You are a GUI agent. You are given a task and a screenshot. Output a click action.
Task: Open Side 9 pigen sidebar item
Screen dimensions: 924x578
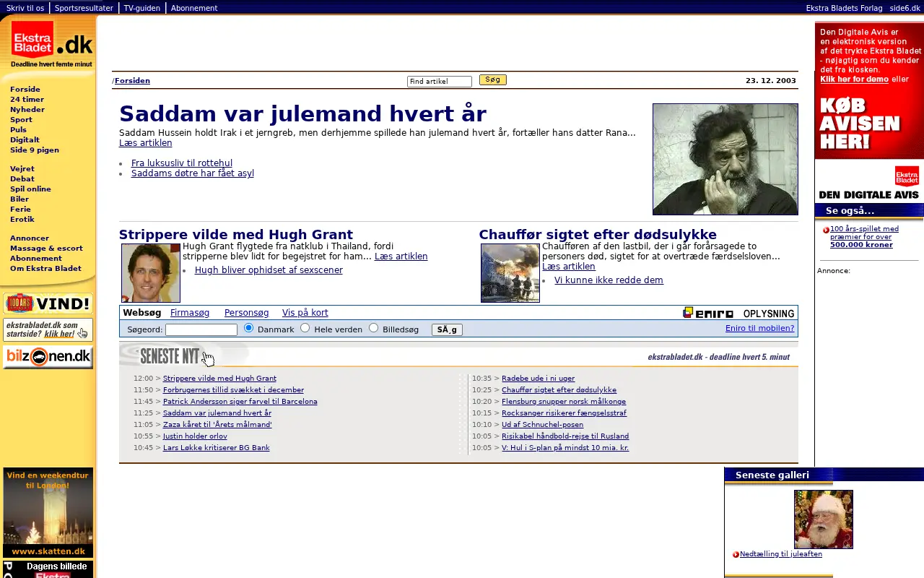click(35, 150)
